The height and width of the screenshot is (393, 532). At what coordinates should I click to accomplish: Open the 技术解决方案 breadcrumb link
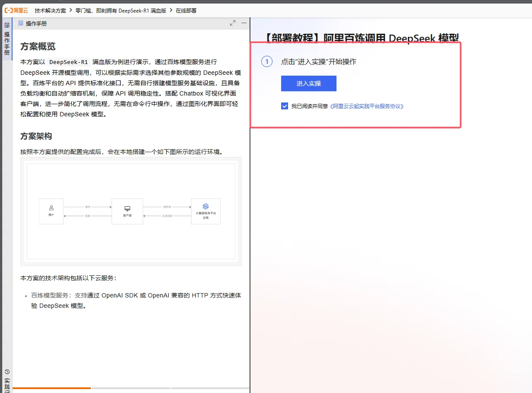click(51, 10)
